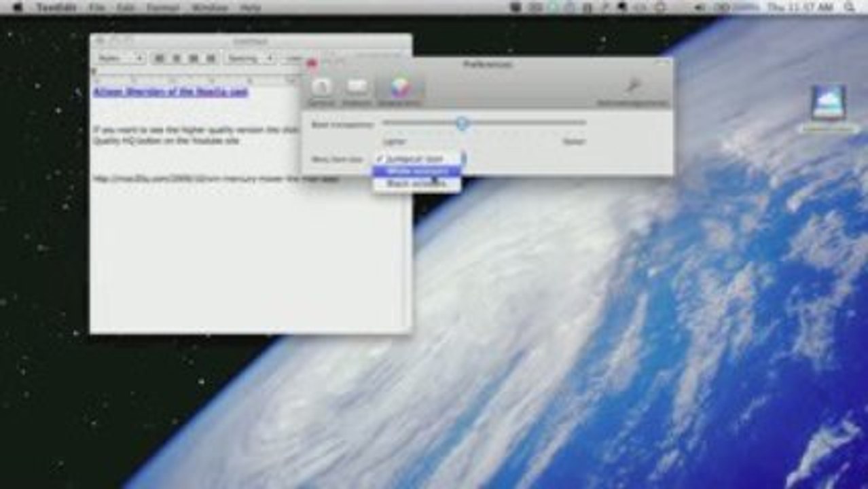The width and height of the screenshot is (868, 489).
Task: Choose the Jumpcut icon option
Action: 417,159
